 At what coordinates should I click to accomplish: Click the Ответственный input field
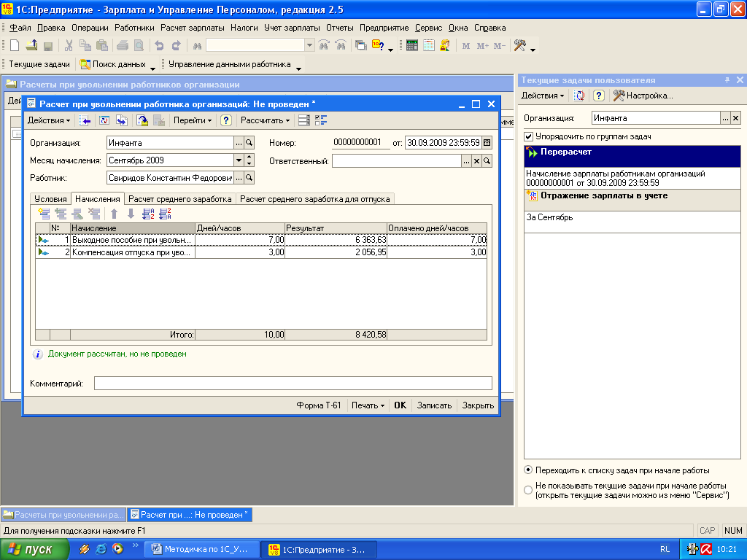396,161
